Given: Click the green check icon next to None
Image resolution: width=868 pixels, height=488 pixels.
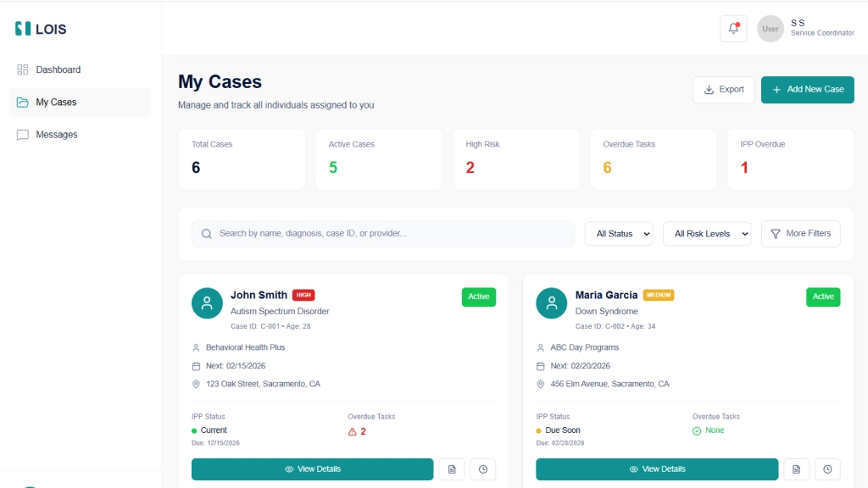Looking at the screenshot, I should tap(697, 430).
